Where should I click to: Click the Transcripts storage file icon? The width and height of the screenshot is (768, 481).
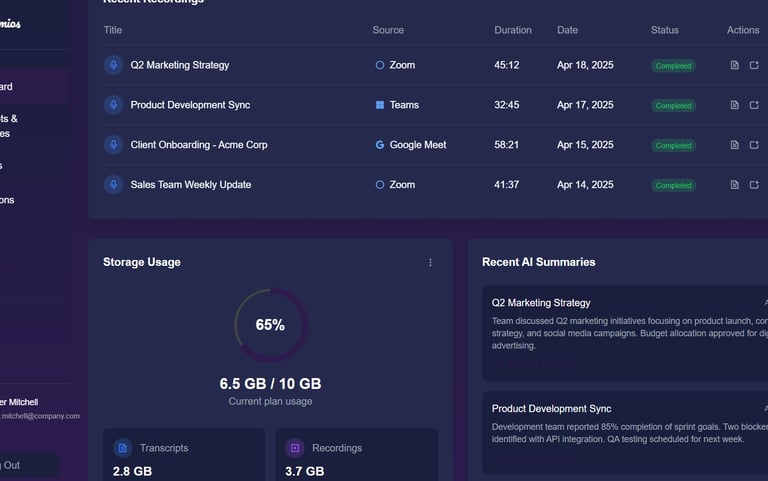pos(122,448)
